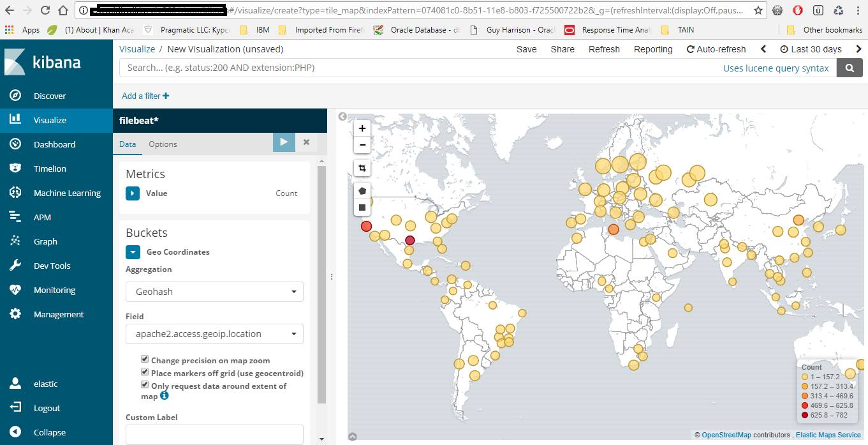Open Timelion via its mask icon
Screen dimensions: 868x445
tap(16, 169)
